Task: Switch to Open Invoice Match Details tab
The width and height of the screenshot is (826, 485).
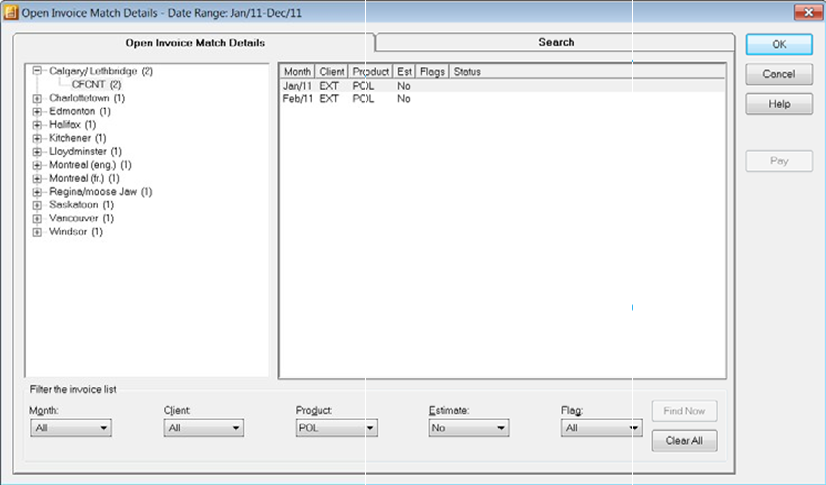Action: 195,43
